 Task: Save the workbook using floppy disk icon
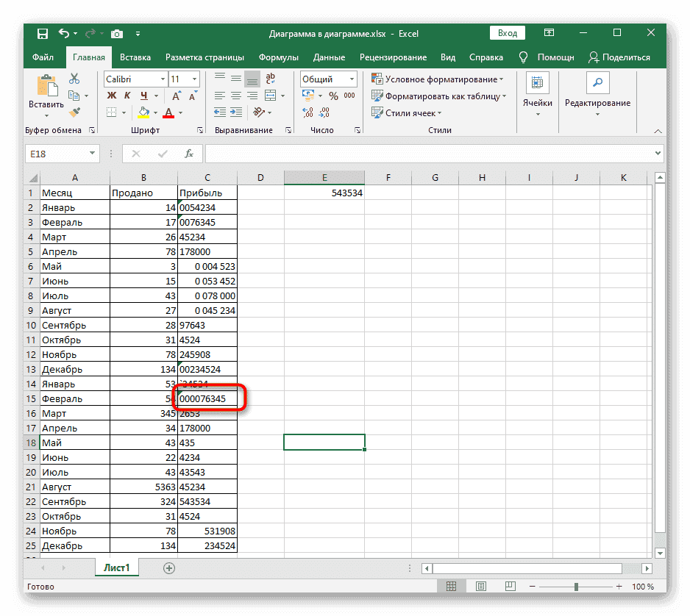(43, 33)
